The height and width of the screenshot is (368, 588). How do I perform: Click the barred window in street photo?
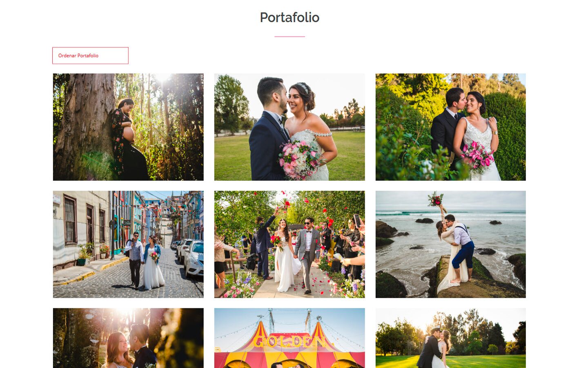(x=70, y=220)
